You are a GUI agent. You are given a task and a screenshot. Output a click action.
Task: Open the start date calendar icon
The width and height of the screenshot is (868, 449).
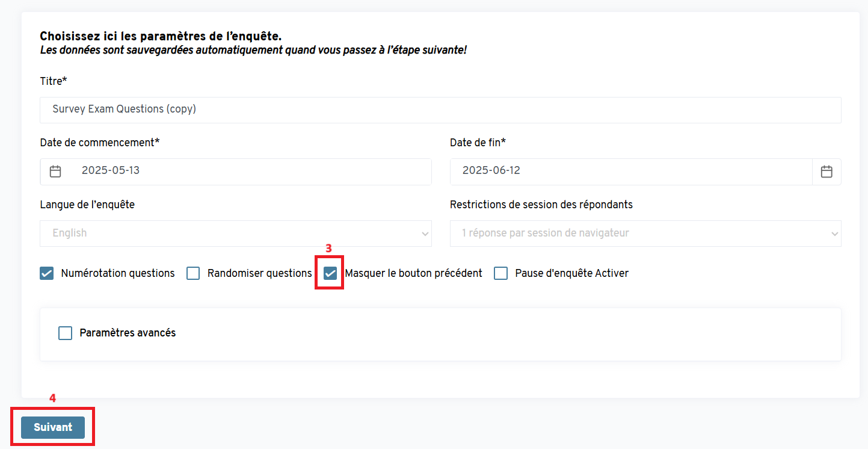pyautogui.click(x=55, y=172)
